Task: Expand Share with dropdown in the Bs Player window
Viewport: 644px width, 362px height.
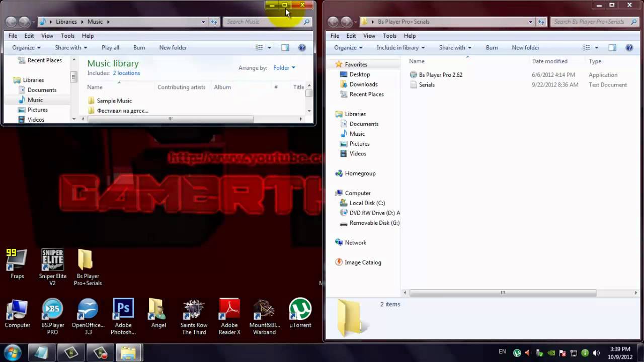Action: click(455, 48)
